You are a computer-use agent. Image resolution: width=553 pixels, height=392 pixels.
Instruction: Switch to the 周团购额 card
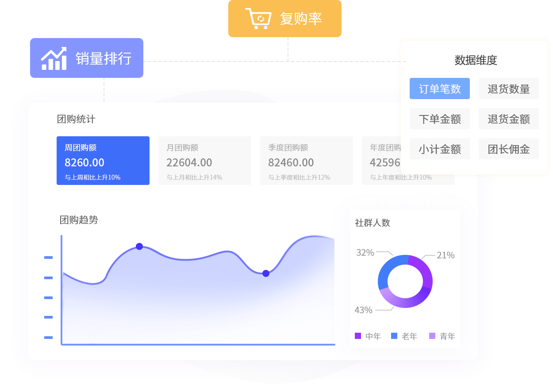(103, 160)
